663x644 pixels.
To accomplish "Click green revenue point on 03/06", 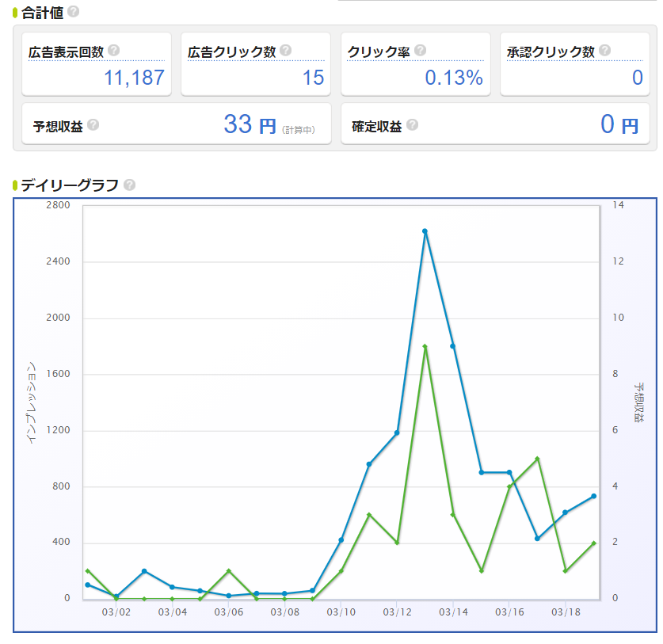I will pos(229,571).
